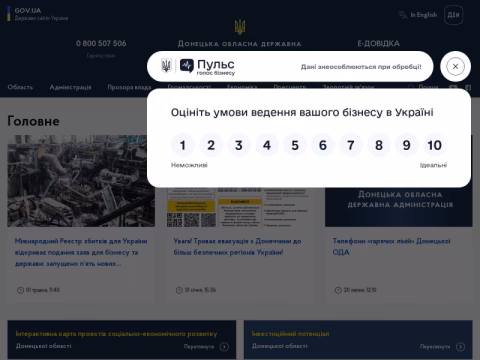Open Донецька обласна державна адміністрація banner thumbnail
This screenshot has width=480, height=360.
(x=399, y=207)
